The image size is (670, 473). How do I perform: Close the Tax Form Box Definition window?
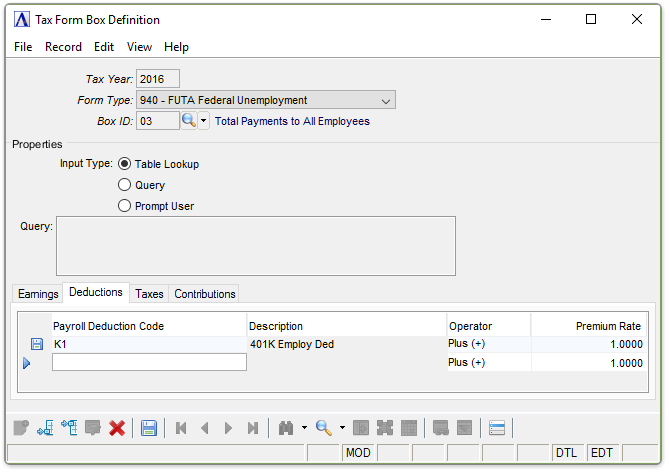click(x=637, y=20)
